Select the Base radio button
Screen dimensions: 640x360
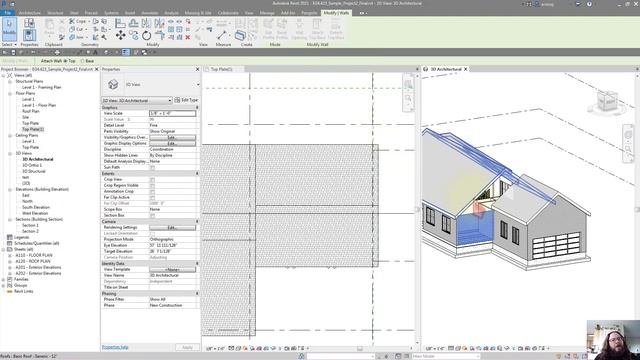click(x=82, y=61)
